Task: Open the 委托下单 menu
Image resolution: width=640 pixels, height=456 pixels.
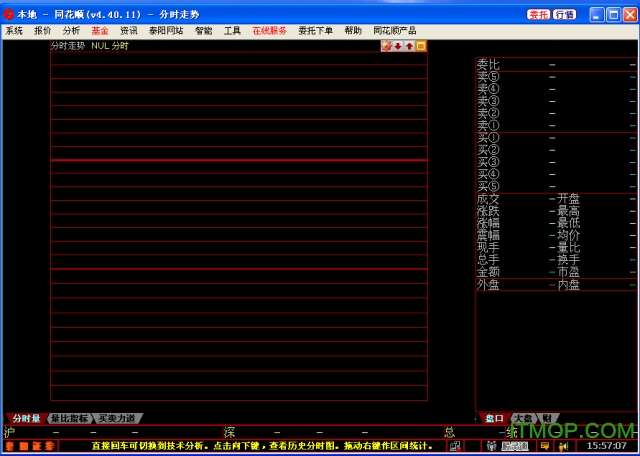Action: coord(315,31)
